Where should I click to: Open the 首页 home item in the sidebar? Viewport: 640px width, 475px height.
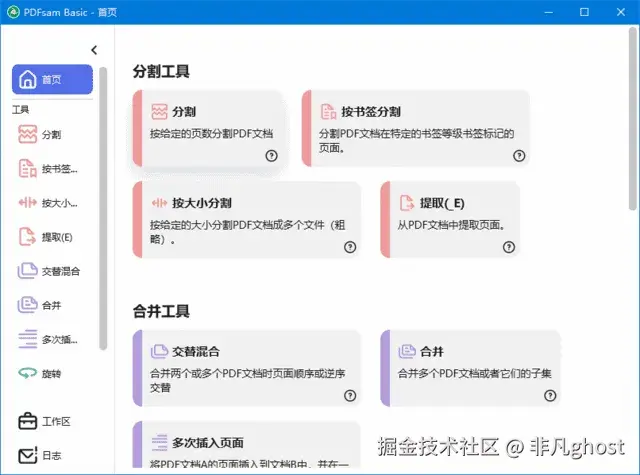pos(52,79)
